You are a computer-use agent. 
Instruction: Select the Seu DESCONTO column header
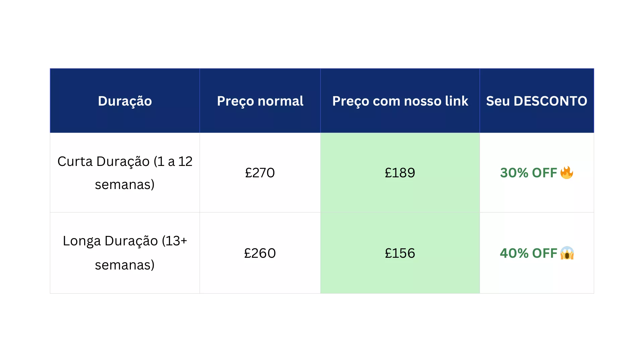coord(537,101)
